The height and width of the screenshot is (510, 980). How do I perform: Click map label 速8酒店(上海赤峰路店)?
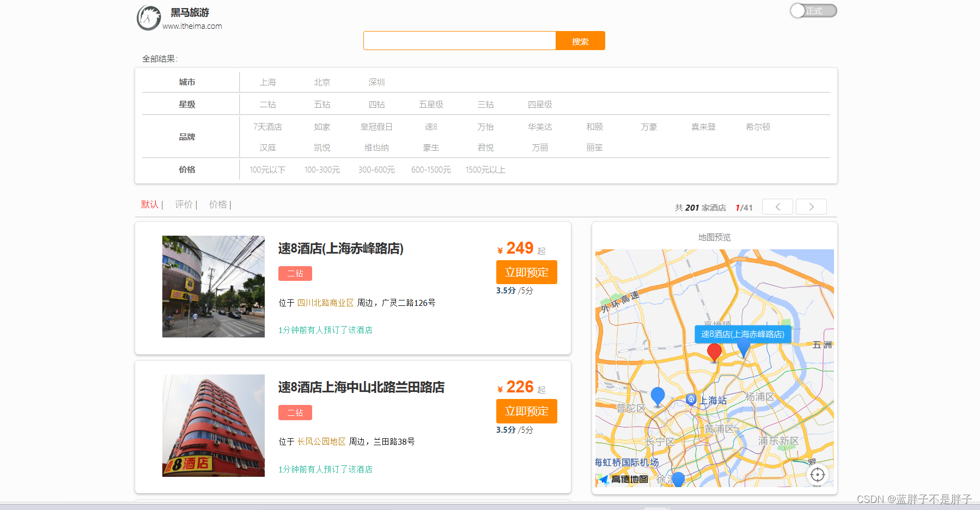[742, 334]
